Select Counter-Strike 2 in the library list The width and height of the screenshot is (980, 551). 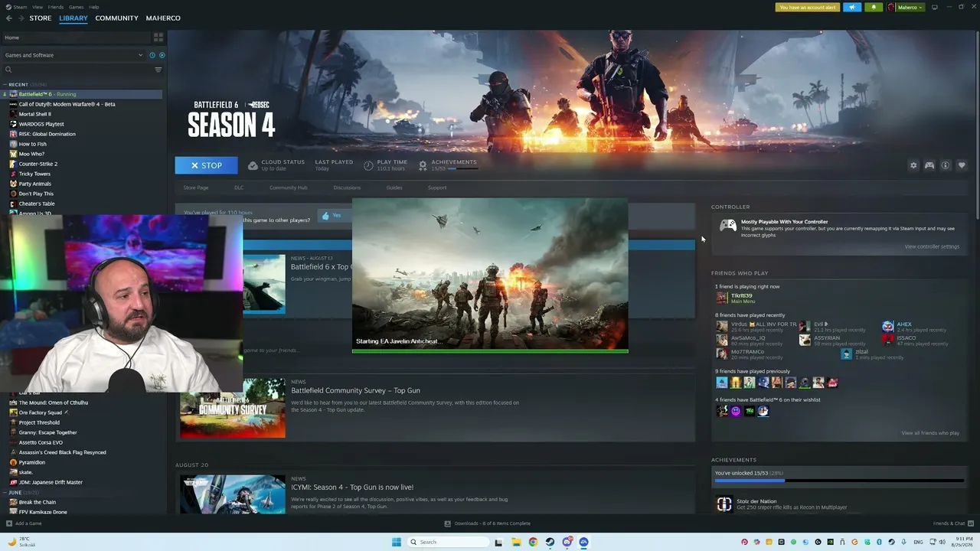click(38, 164)
